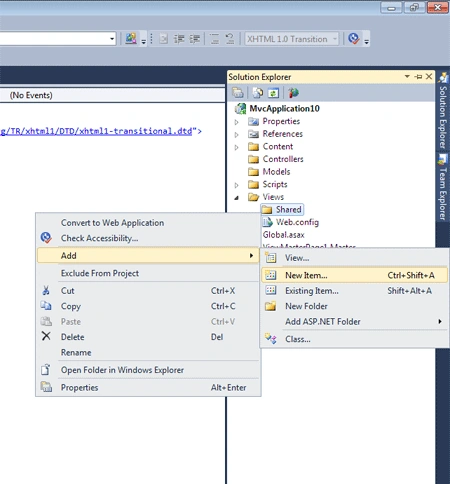The width and height of the screenshot is (450, 484).
Task: Click Refresh icon in Solution Explorer toolbar
Action: tap(273, 93)
